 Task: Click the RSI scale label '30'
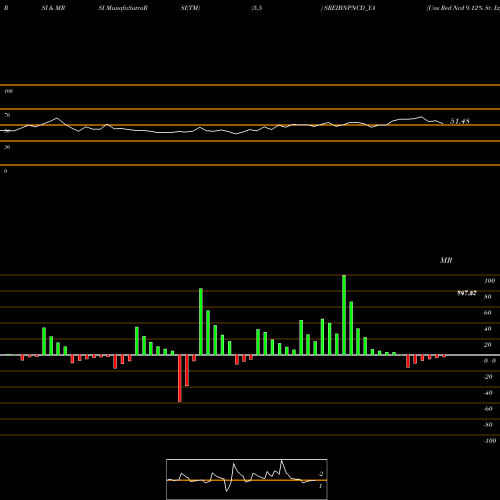[x=7, y=147]
